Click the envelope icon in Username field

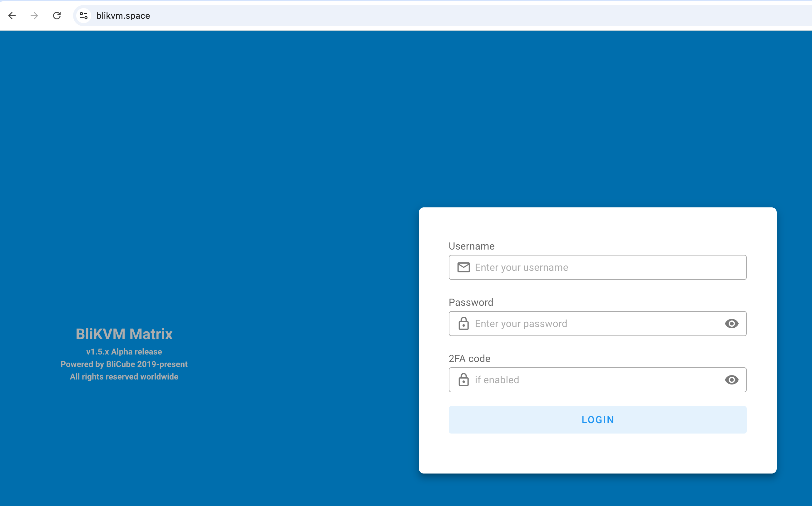[463, 267]
